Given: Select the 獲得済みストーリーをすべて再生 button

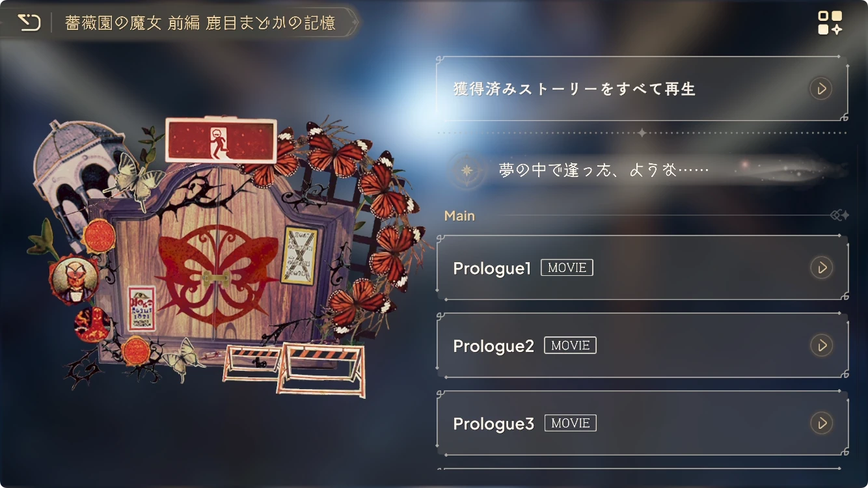Looking at the screenshot, I should pyautogui.click(x=642, y=88).
